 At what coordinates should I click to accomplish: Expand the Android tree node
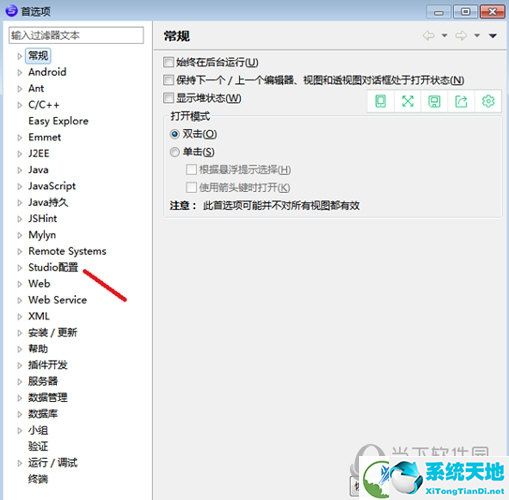20,72
